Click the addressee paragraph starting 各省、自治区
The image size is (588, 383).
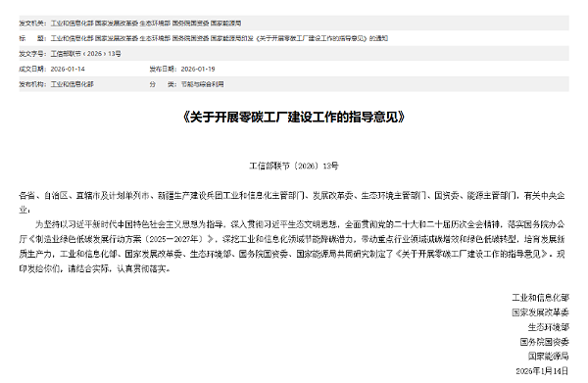point(292,203)
